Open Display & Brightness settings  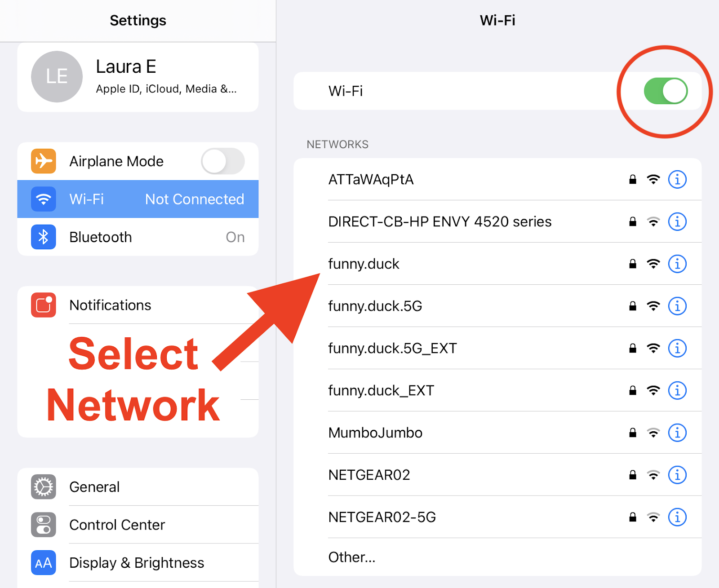click(x=137, y=563)
